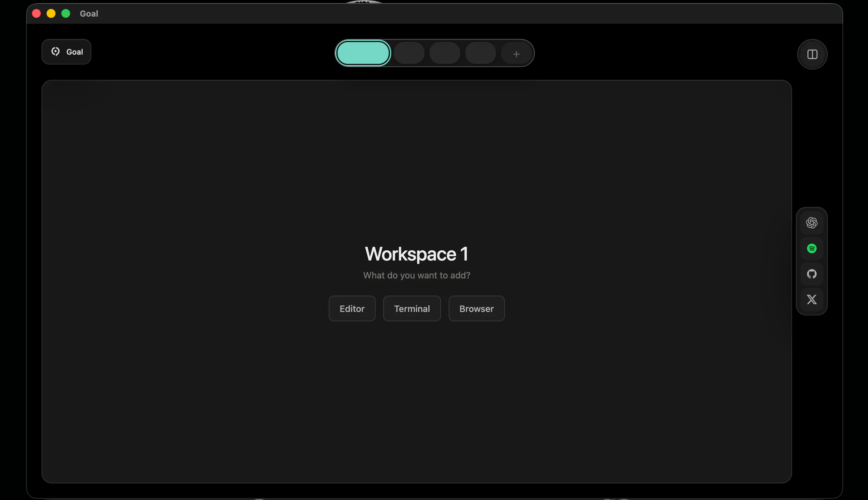
Task: Open the ChatGPT icon in the side dock
Action: click(x=812, y=223)
